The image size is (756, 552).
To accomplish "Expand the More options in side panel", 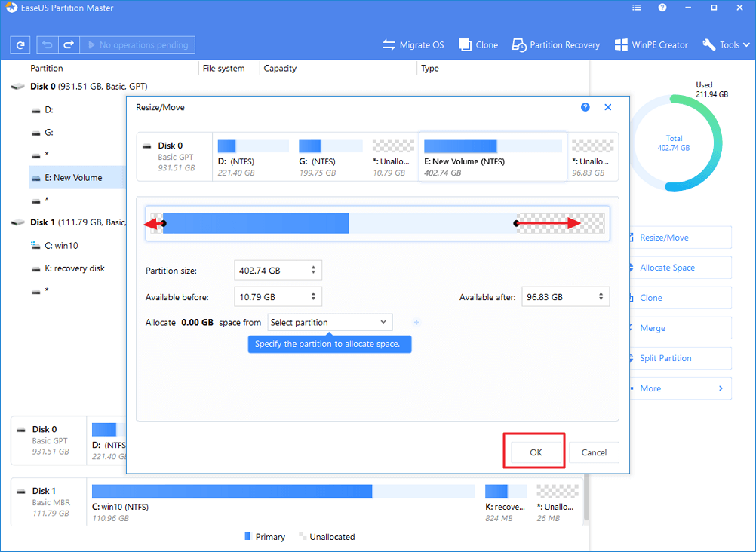I will [x=680, y=388].
